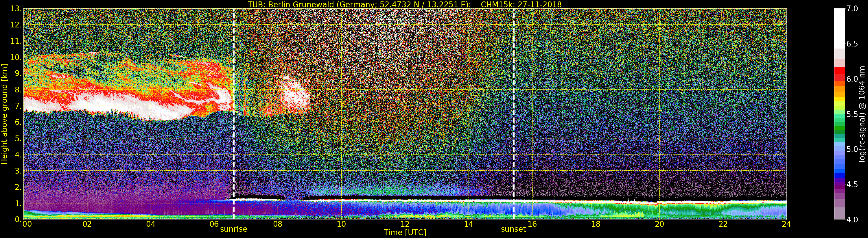The image size is (868, 238).
Task: Select the 'Height above ground [km]' axis label
Action: tap(4, 114)
